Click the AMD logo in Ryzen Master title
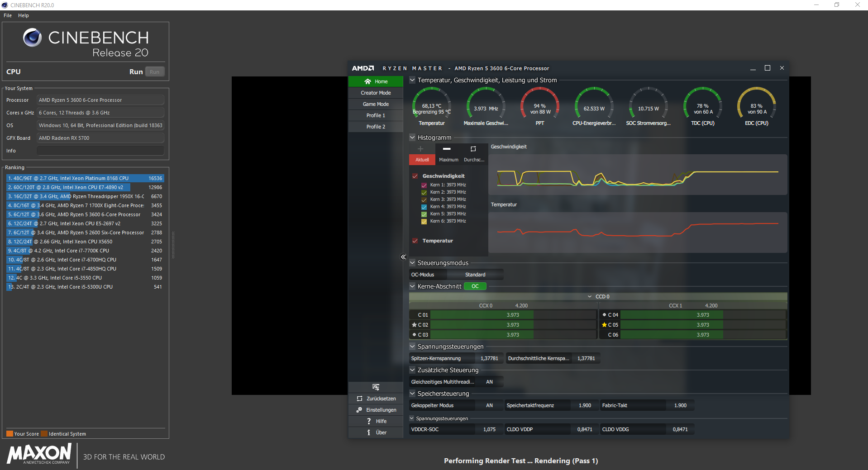The image size is (868, 470). [x=363, y=68]
